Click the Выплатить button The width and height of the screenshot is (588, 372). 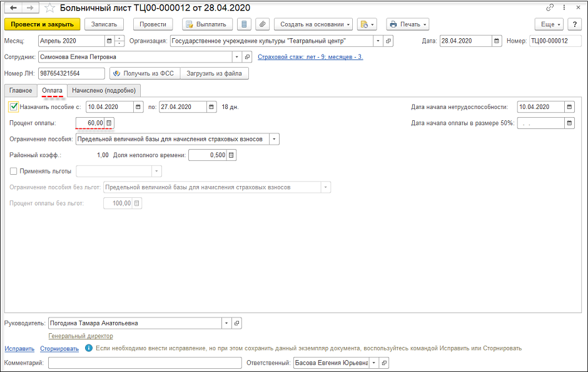pyautogui.click(x=208, y=24)
